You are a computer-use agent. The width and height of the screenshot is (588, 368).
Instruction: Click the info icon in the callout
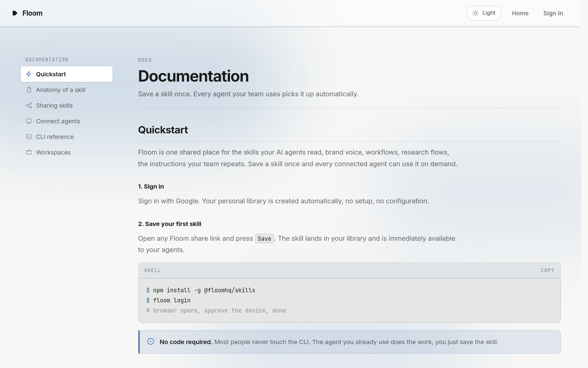tap(151, 342)
